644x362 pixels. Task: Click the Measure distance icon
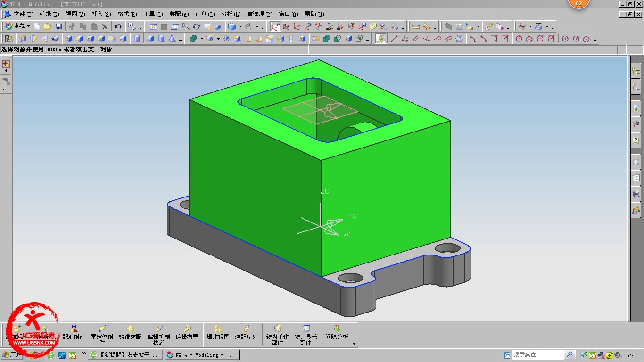point(415,26)
